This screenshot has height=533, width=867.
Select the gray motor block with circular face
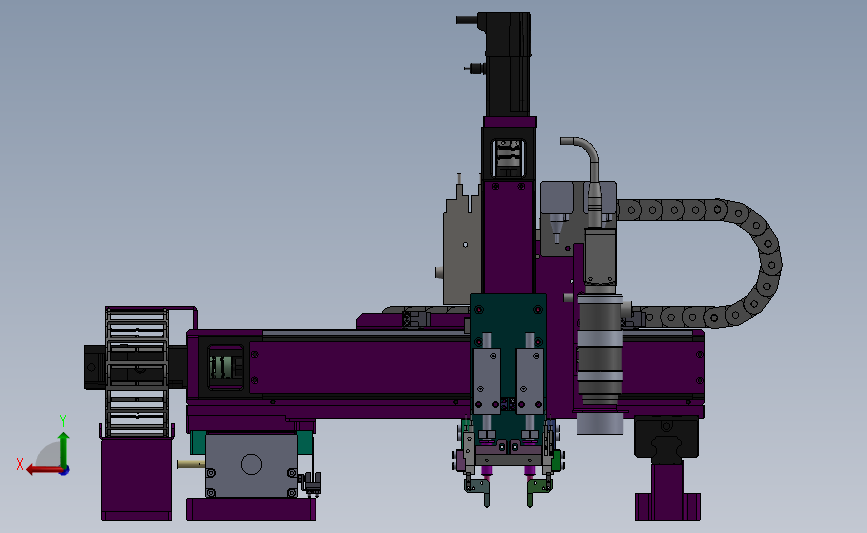pyautogui.click(x=251, y=465)
